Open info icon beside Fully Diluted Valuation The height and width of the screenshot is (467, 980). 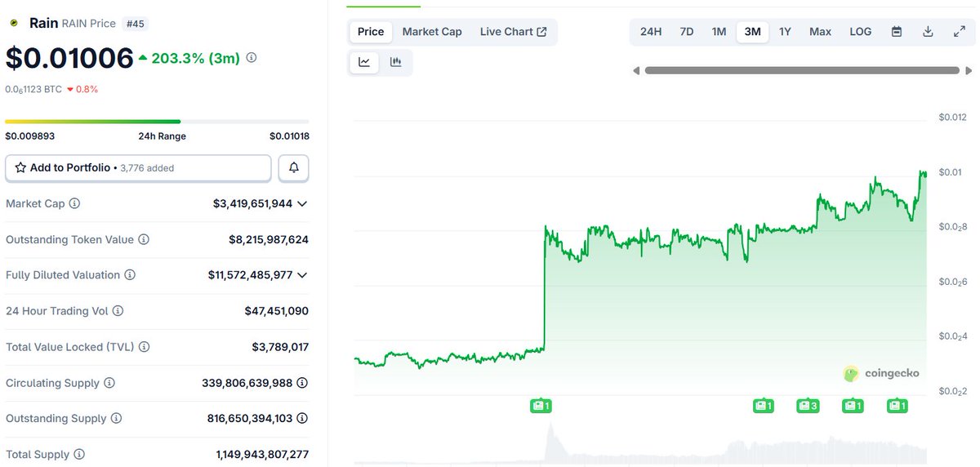pos(129,275)
